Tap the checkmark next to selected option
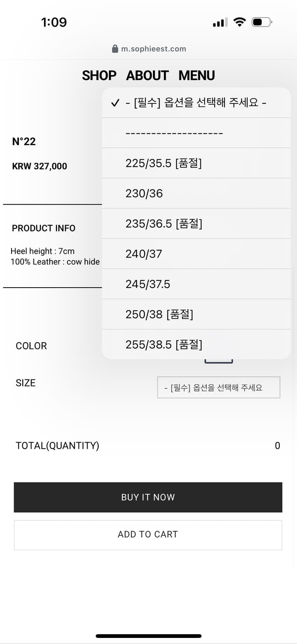The width and height of the screenshot is (297, 644). 114,103
